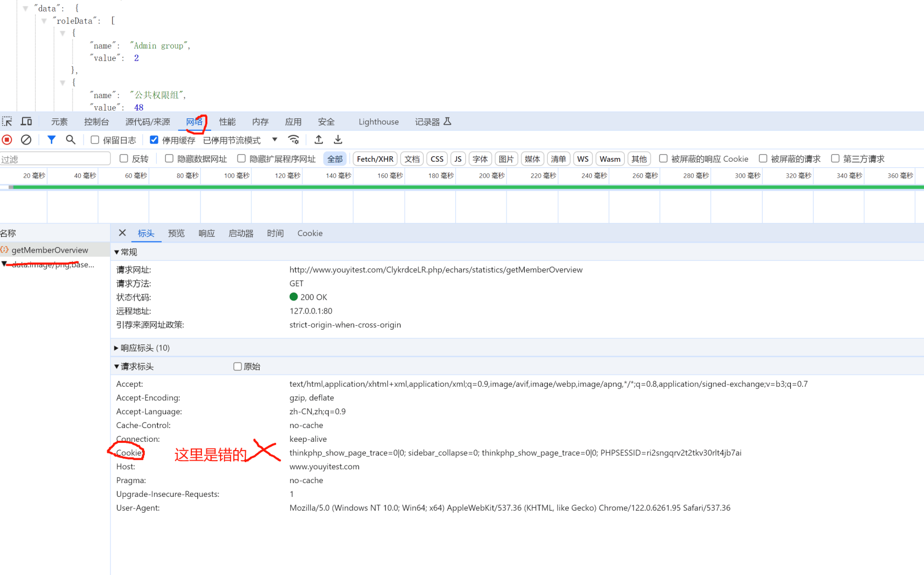The width and height of the screenshot is (924, 575).
Task: Toggle the device toolbar icon
Action: pos(26,122)
